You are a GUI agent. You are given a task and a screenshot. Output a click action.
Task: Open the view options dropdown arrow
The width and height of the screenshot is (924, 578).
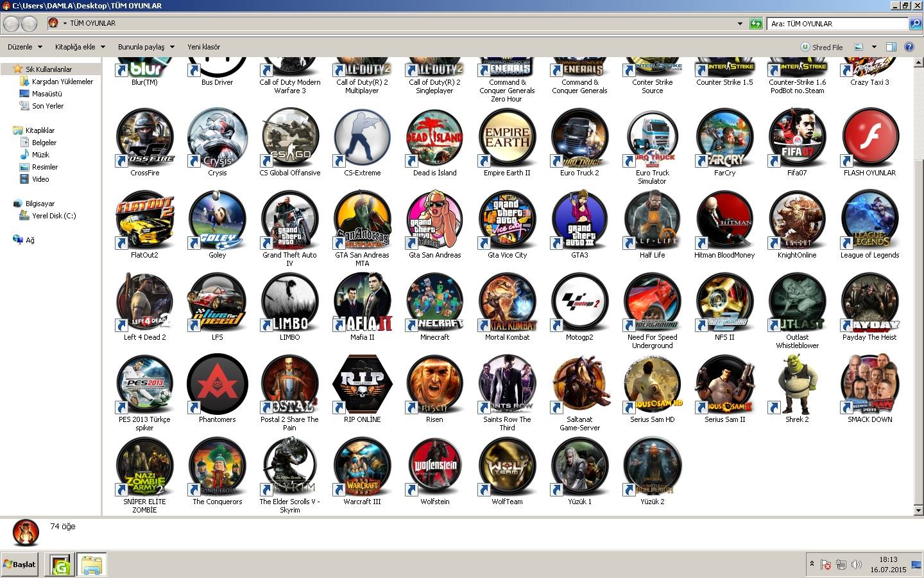tap(874, 47)
